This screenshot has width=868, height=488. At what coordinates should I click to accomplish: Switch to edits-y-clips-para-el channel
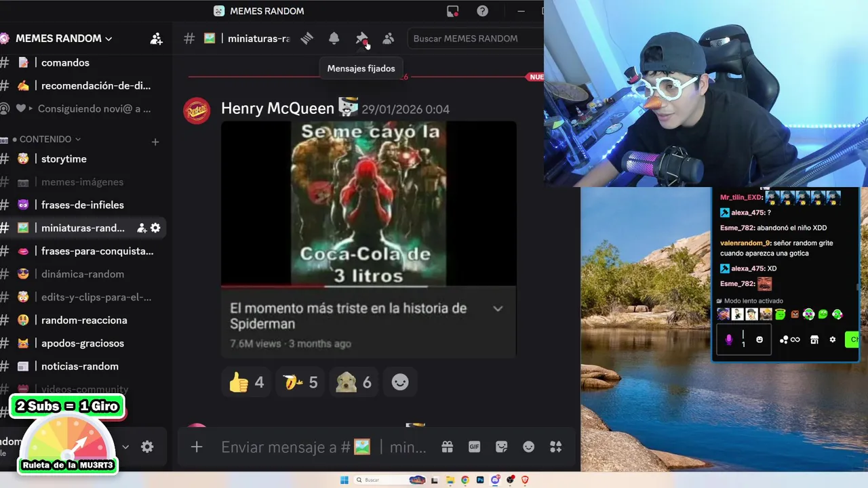point(96,298)
